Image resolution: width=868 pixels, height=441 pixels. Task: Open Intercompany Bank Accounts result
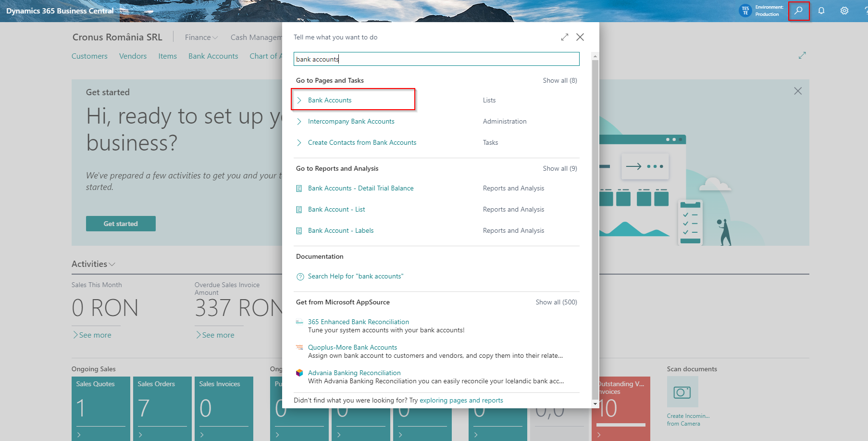coord(351,121)
